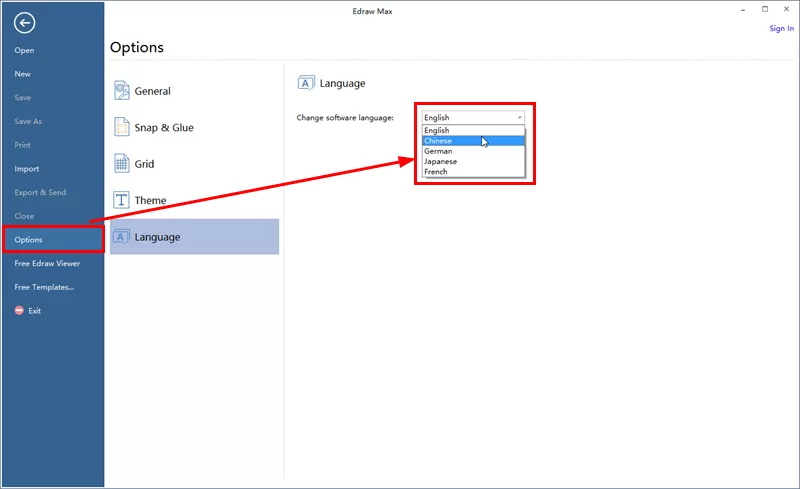Click the 'Change software language:' label

(x=345, y=117)
